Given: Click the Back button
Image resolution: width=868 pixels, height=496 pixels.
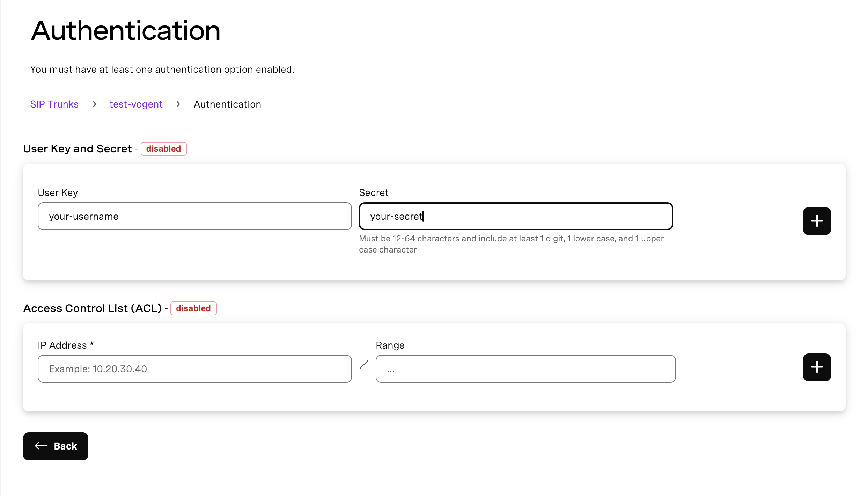Looking at the screenshot, I should pyautogui.click(x=56, y=446).
